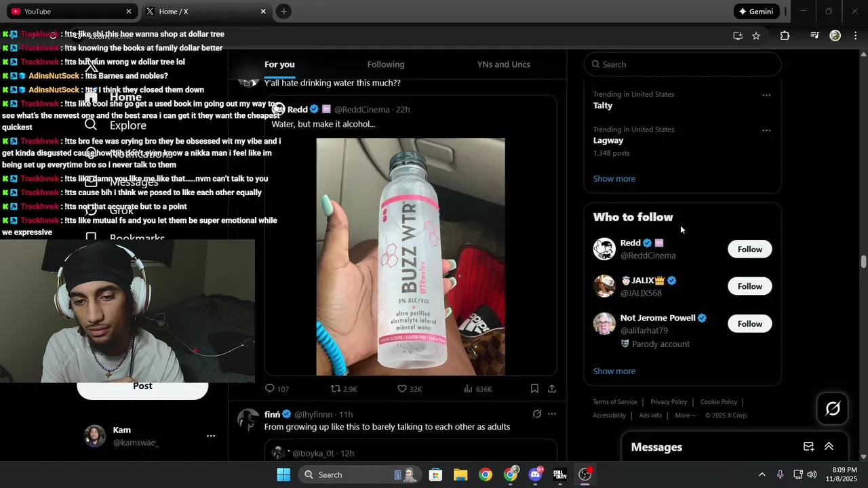Image resolution: width=868 pixels, height=488 pixels.
Task: Open Chrome three-dot menu
Action: [x=854, y=36]
